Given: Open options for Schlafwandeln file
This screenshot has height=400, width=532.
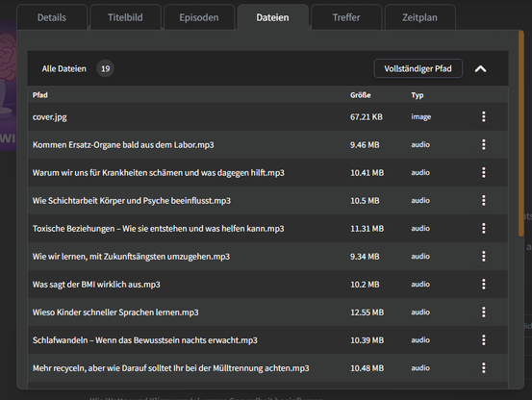Looking at the screenshot, I should (x=484, y=340).
